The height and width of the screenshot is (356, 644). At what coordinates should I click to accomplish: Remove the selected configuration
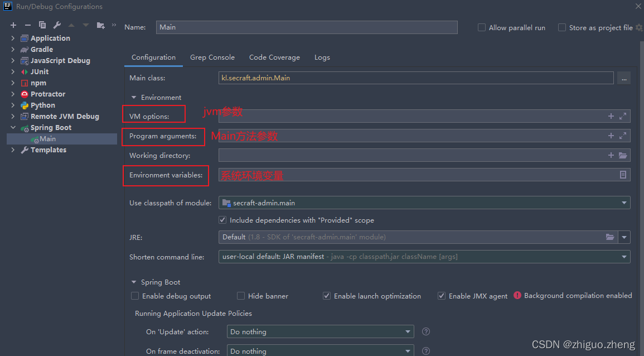click(x=27, y=25)
